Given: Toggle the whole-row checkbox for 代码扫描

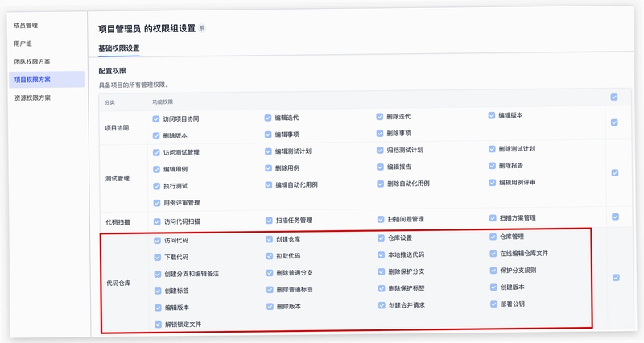Looking at the screenshot, I should click(615, 217).
